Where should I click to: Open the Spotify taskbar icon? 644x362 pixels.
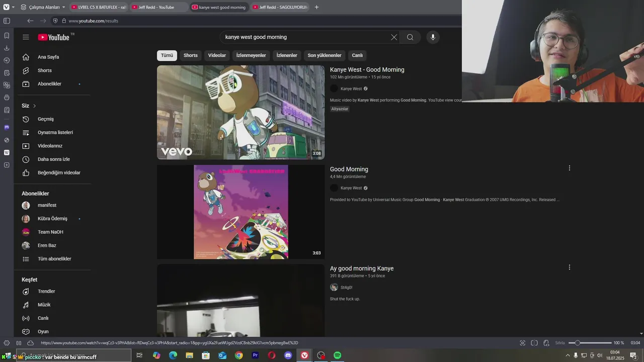point(338,355)
